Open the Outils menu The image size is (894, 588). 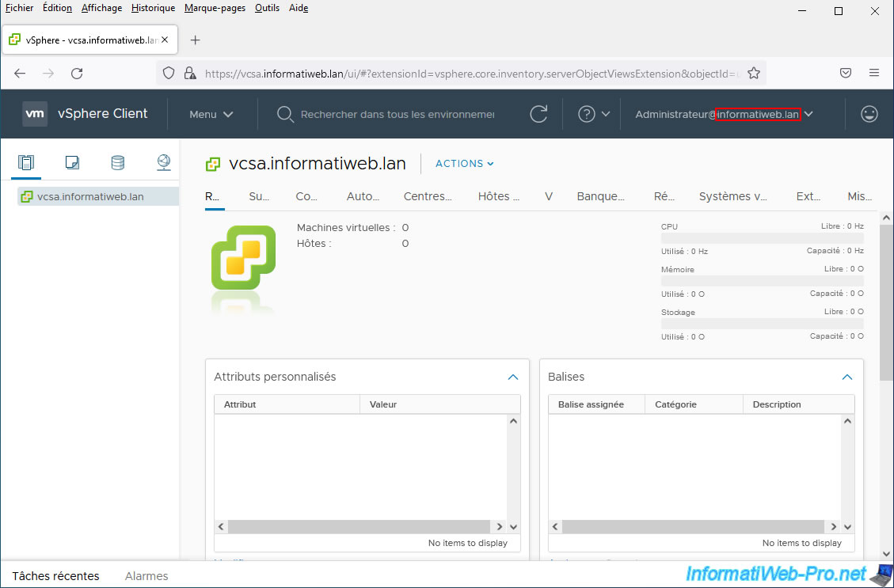[x=268, y=8]
